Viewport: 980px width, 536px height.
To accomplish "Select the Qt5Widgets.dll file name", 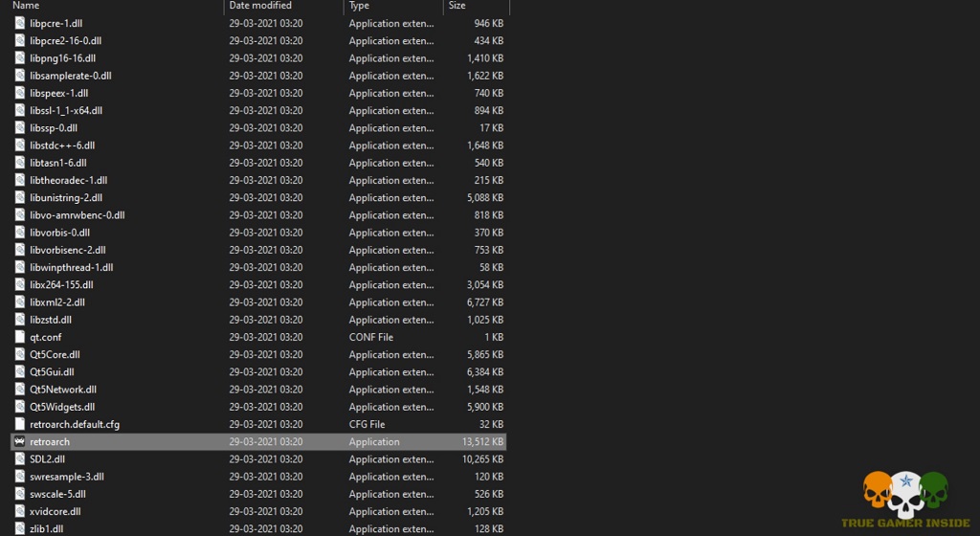I will [62, 407].
